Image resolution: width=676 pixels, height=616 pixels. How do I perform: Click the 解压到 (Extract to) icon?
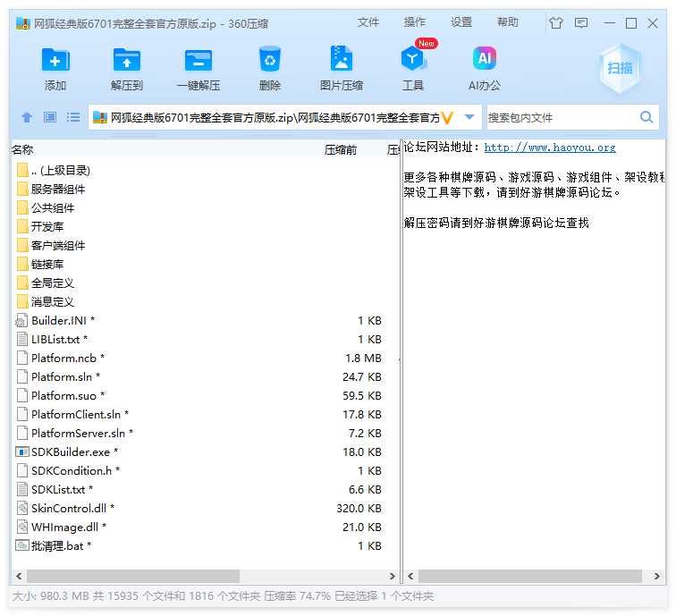pos(126,60)
